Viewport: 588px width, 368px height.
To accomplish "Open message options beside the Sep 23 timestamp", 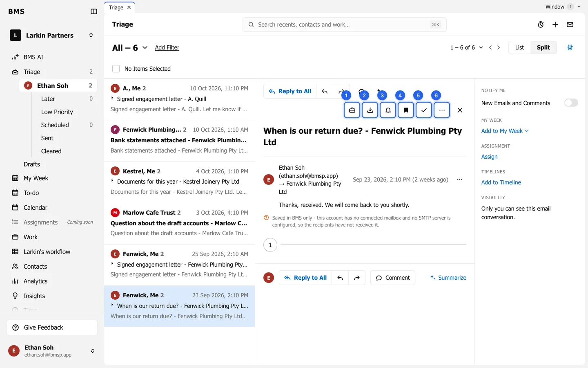I will click(x=460, y=180).
